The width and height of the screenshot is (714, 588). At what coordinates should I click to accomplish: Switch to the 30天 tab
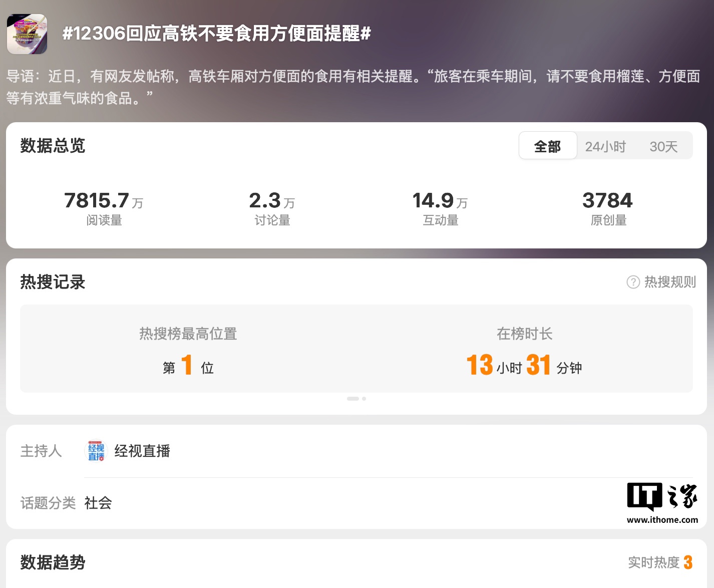(664, 146)
